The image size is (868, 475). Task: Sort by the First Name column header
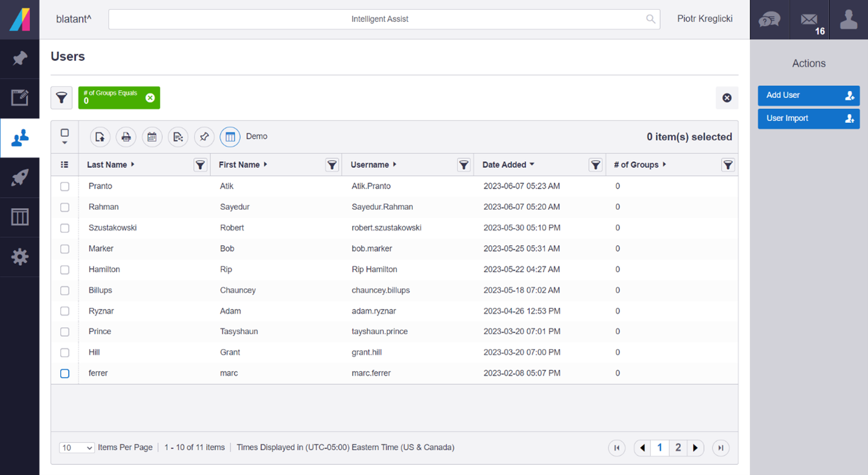[243, 165]
